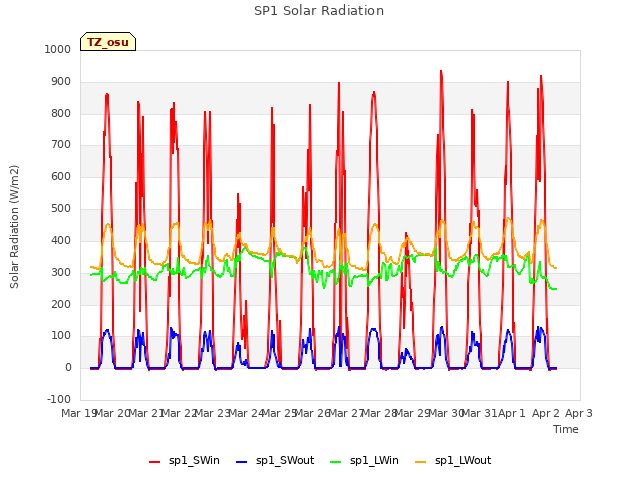
Task: Toggle the sp1_LWout legend entry
Action: tap(453, 461)
